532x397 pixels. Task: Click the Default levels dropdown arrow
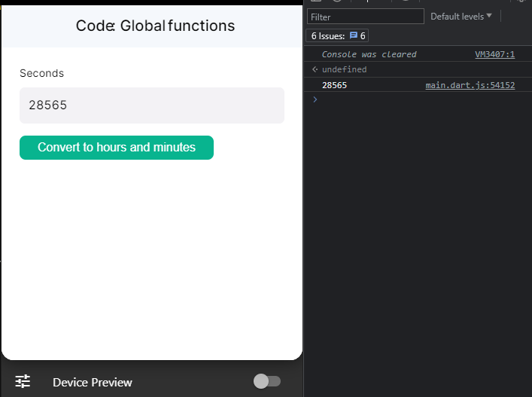coord(489,16)
